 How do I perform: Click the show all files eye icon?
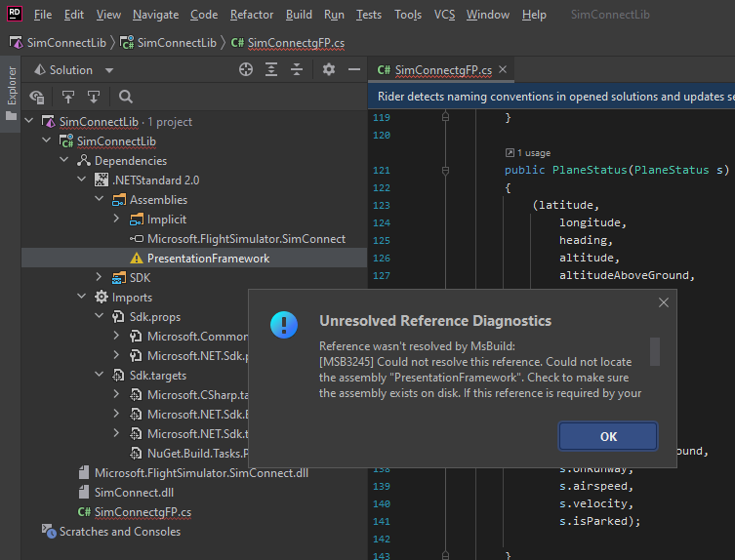click(x=37, y=97)
